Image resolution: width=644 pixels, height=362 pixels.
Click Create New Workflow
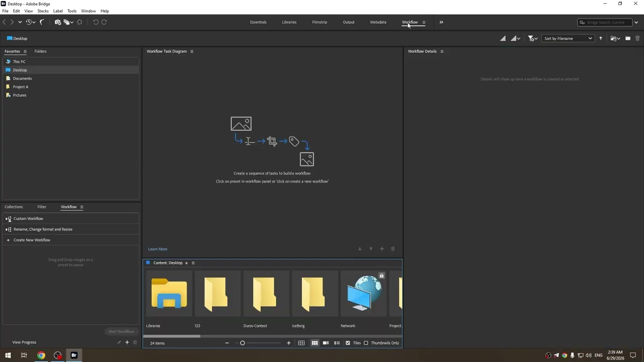pos(70,240)
